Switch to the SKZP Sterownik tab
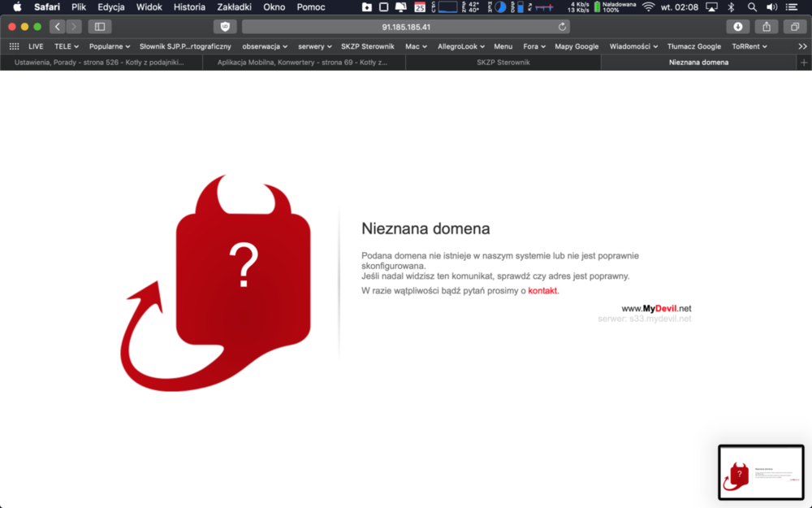The image size is (812, 508). (503, 63)
